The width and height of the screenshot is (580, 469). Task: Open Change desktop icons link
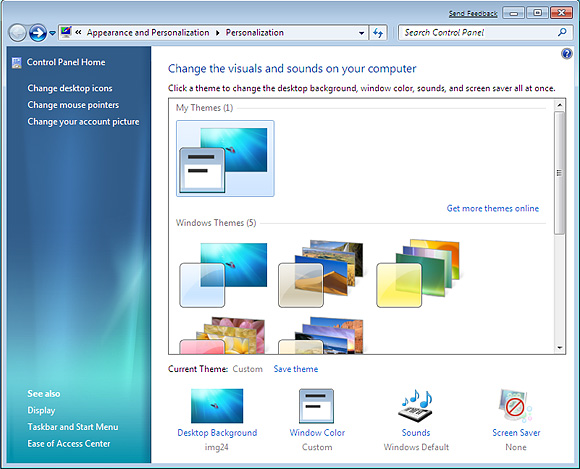coord(70,88)
